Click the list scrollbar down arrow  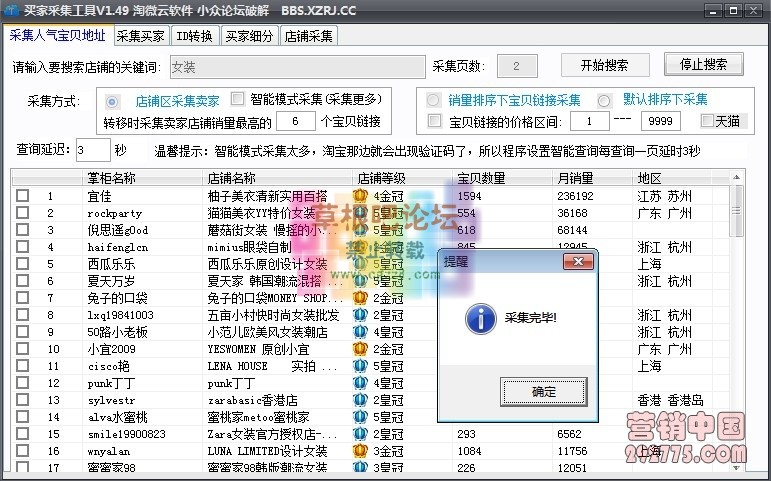click(x=737, y=467)
